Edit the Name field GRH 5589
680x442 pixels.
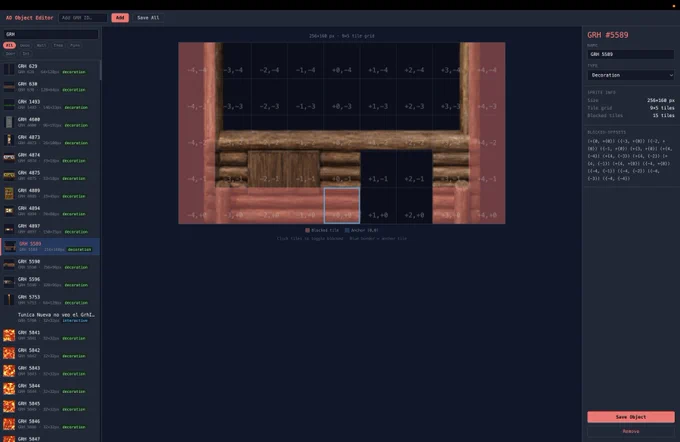(631, 54)
